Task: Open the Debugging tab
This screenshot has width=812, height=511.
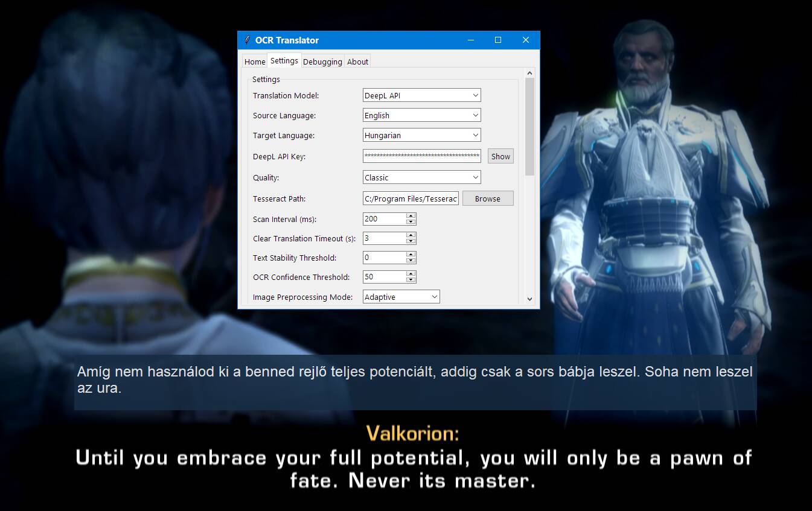Action: (322, 62)
